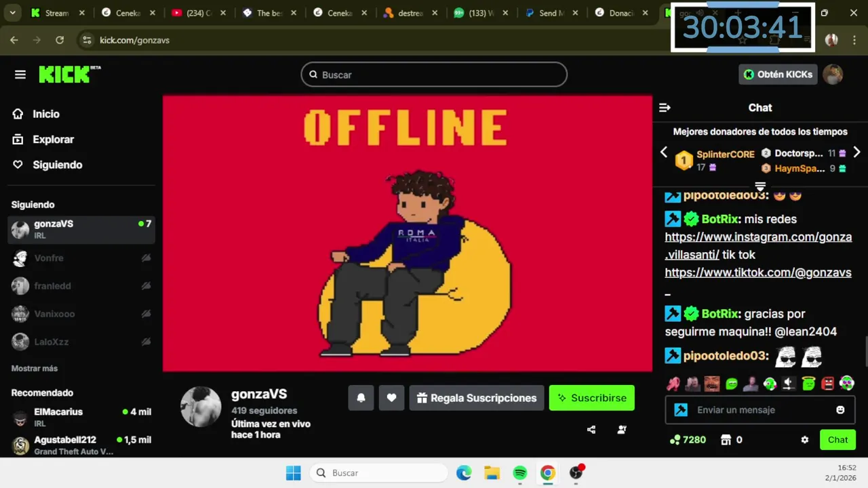Viewport: 868px width, 488px height.
Task: Click the green Chat send button
Action: [837, 440]
